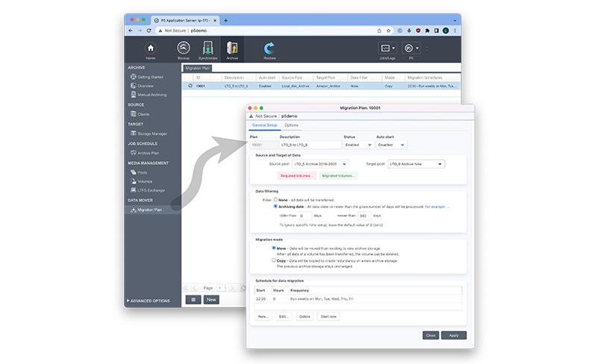Click the Synchronize module icon
Viewport: 597px width, 364px height.
coord(208,49)
